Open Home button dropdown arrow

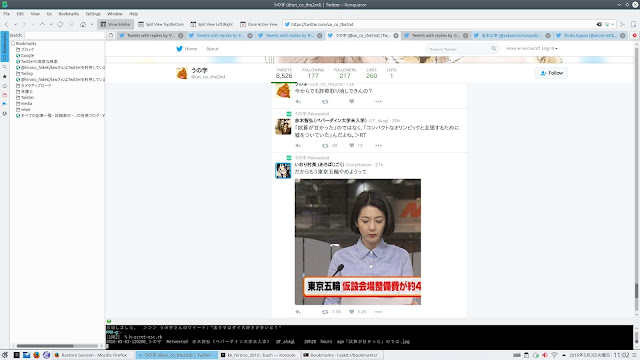tap(92, 24)
